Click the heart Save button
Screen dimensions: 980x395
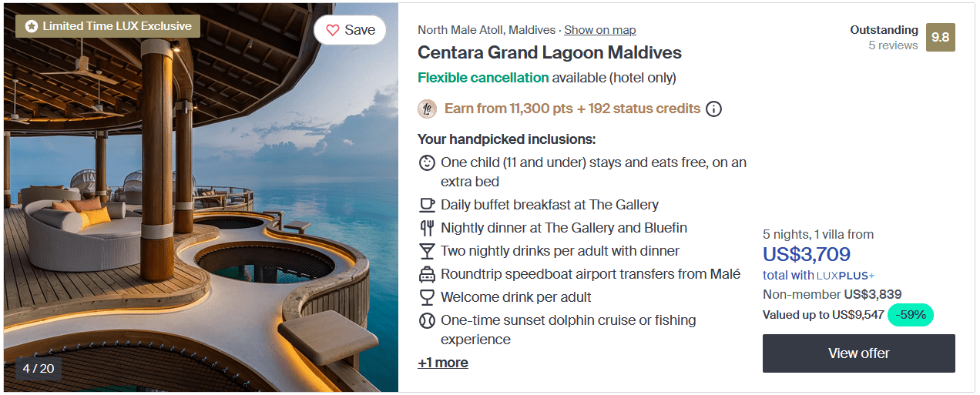350,30
